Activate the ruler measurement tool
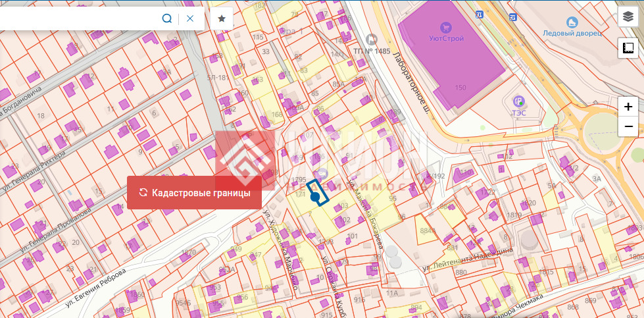Viewport: 644px width, 318px height. (628, 48)
